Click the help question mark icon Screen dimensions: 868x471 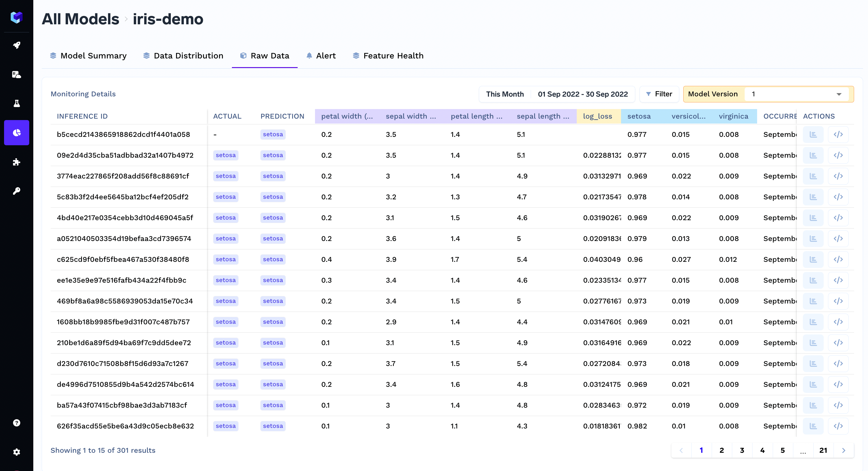tap(17, 423)
